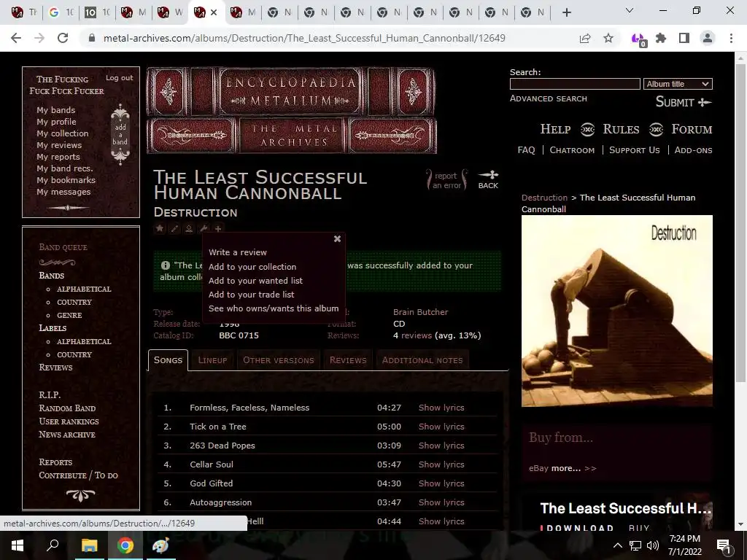Open the eBay buy link
This screenshot has width=747, height=560.
538,468
